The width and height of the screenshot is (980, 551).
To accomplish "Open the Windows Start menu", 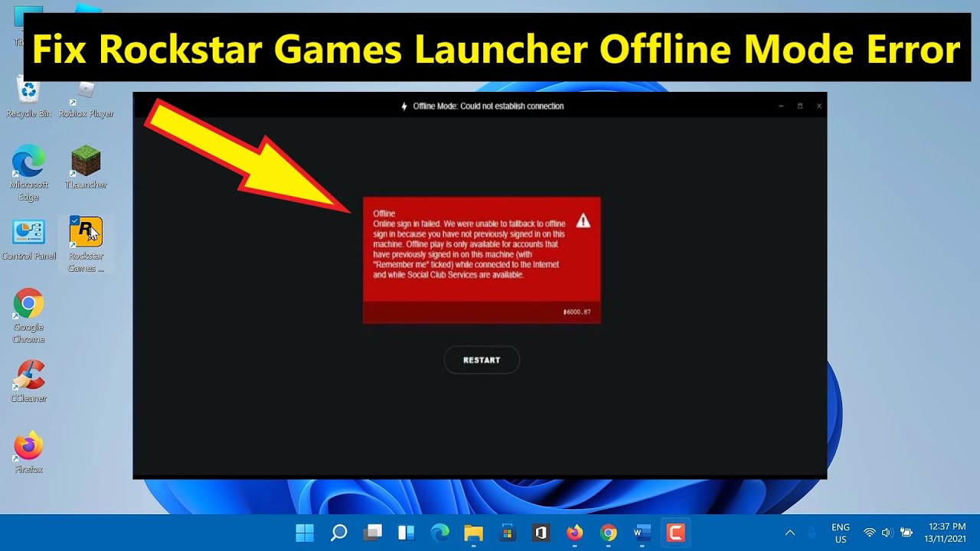I will pos(305,533).
